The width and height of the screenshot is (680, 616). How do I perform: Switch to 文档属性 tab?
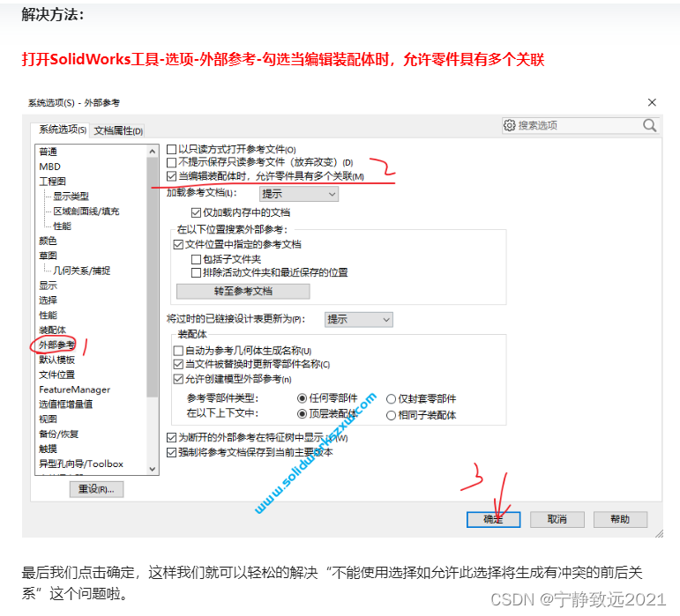click(118, 130)
